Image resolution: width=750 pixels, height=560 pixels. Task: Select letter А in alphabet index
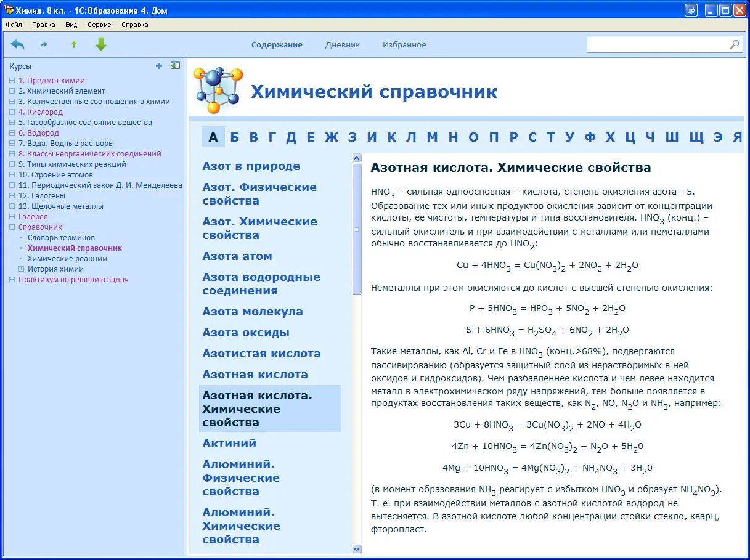coord(213,137)
